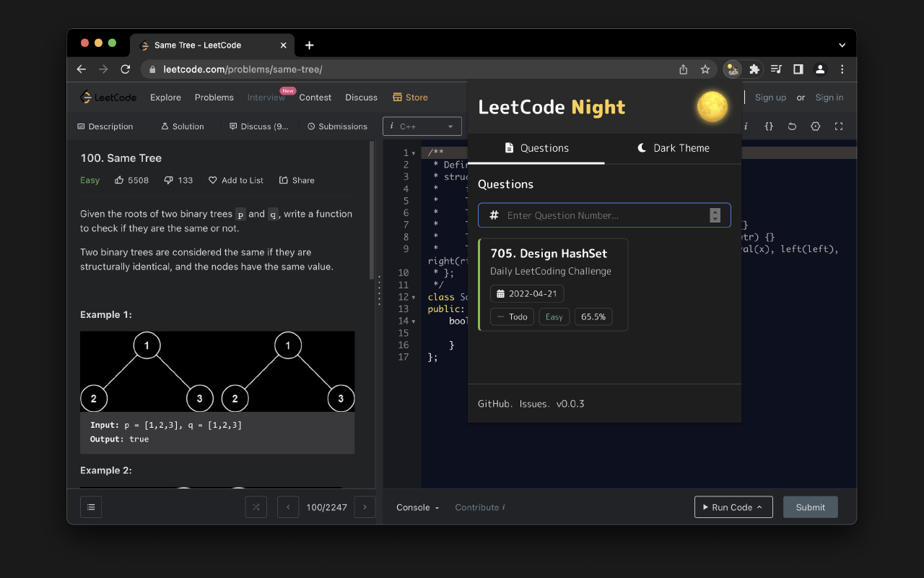Go back to previous page
The height and width of the screenshot is (578, 924).
[82, 69]
